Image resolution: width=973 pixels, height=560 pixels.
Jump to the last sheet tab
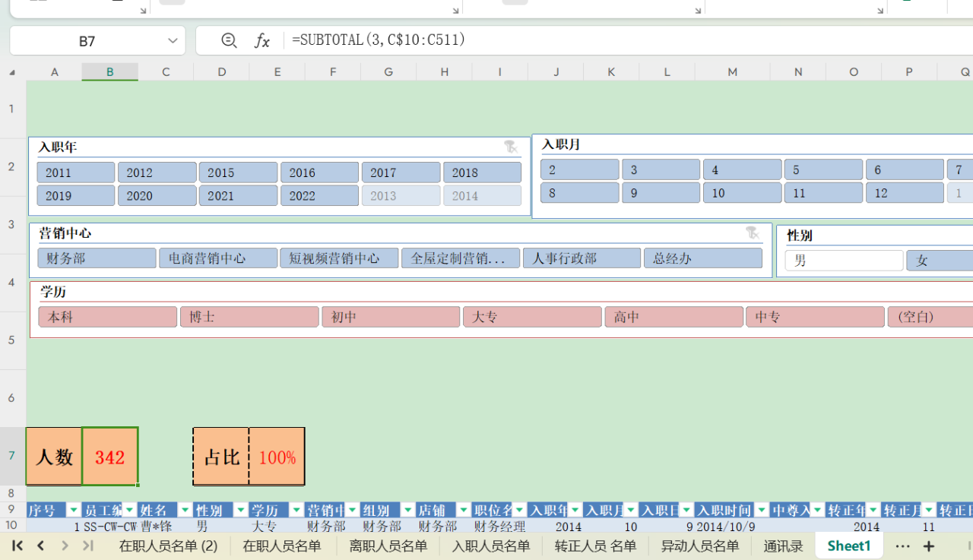pyautogui.click(x=88, y=546)
